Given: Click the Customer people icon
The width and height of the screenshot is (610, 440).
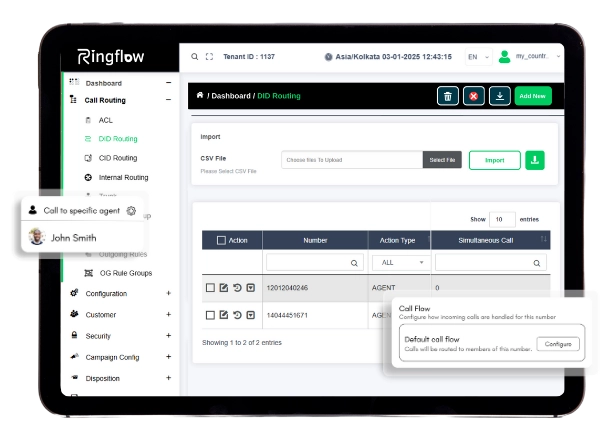Looking at the screenshot, I should click(x=74, y=314).
